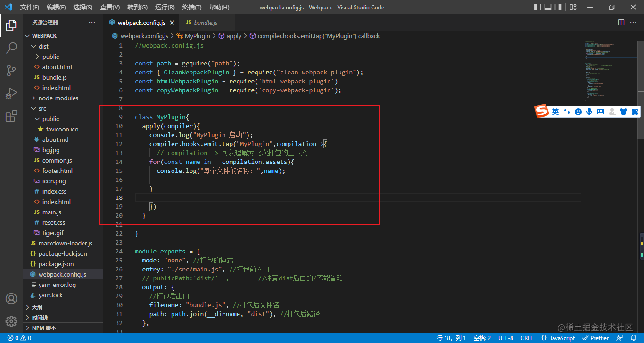
Task: Change language mode from JavaScript
Action: 558,338
